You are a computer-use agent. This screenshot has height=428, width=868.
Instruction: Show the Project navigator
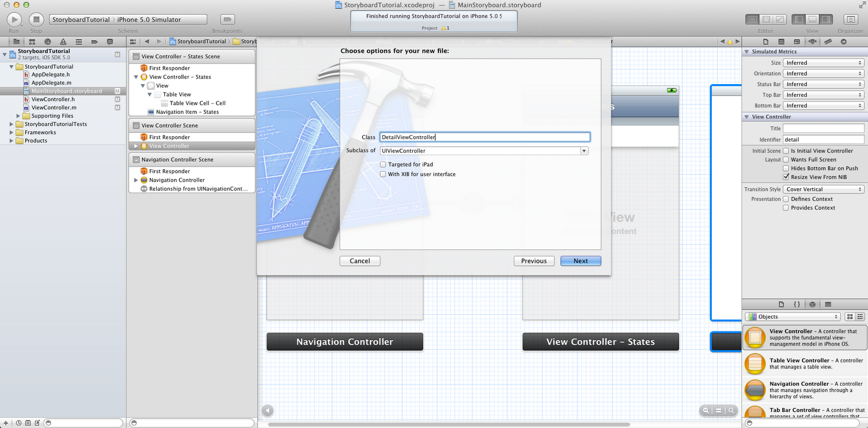coord(16,42)
